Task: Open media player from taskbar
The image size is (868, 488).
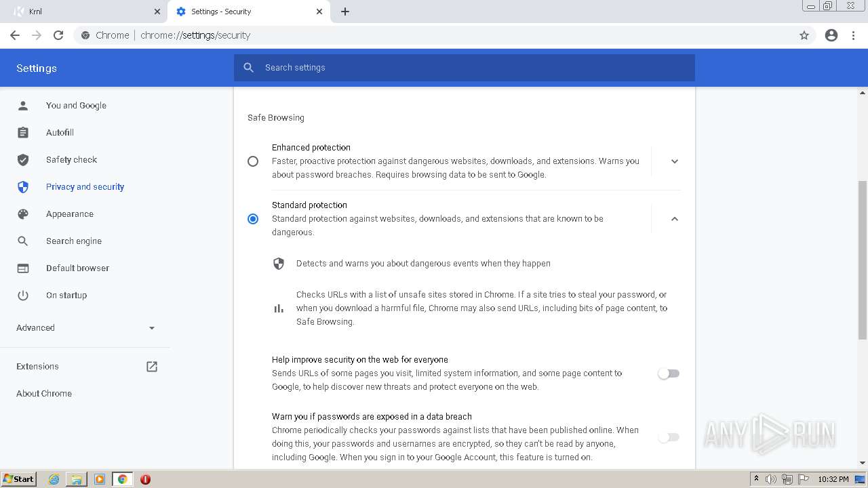Action: click(x=100, y=479)
